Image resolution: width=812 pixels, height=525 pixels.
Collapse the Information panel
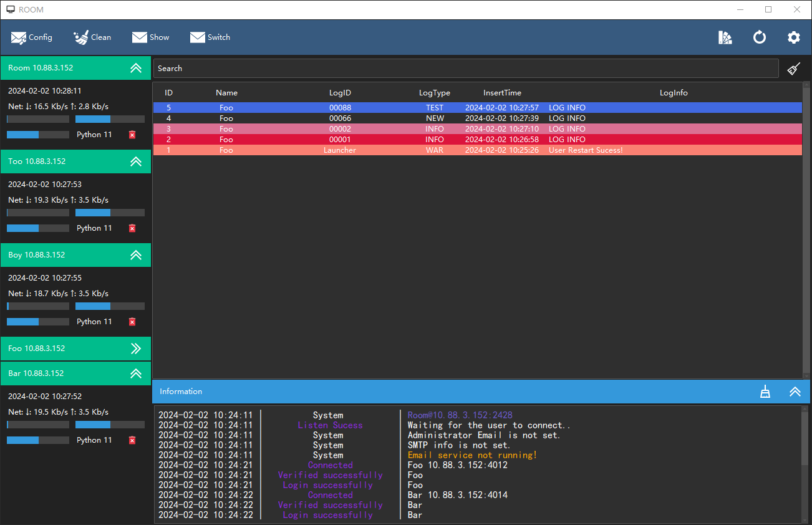(x=795, y=392)
